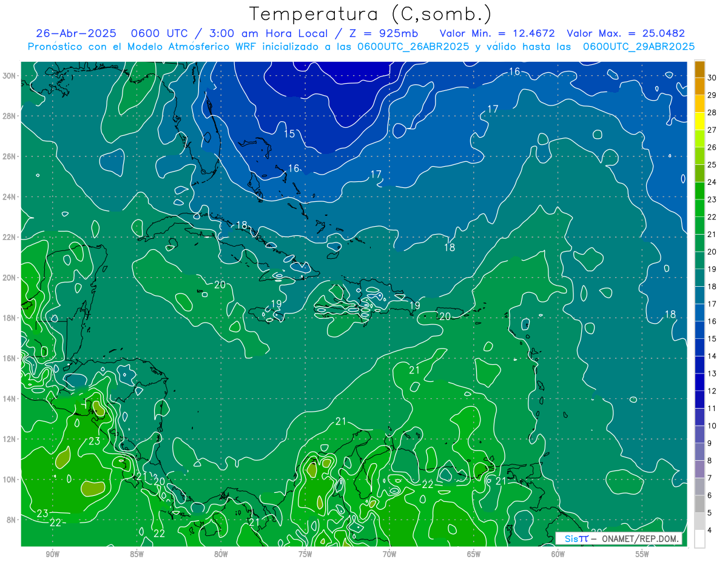Click the "15" contour label on the map
This screenshot has width=728, height=562.
[289, 133]
